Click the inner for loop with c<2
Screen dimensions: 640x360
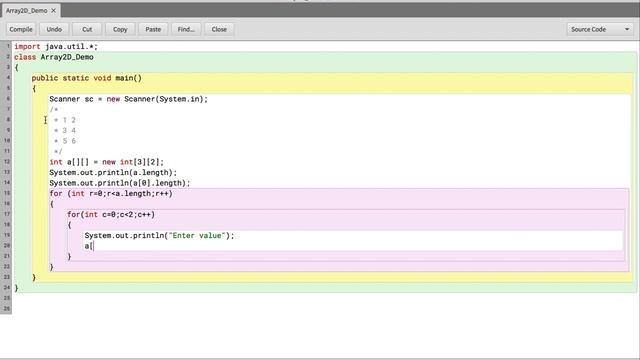(111, 215)
